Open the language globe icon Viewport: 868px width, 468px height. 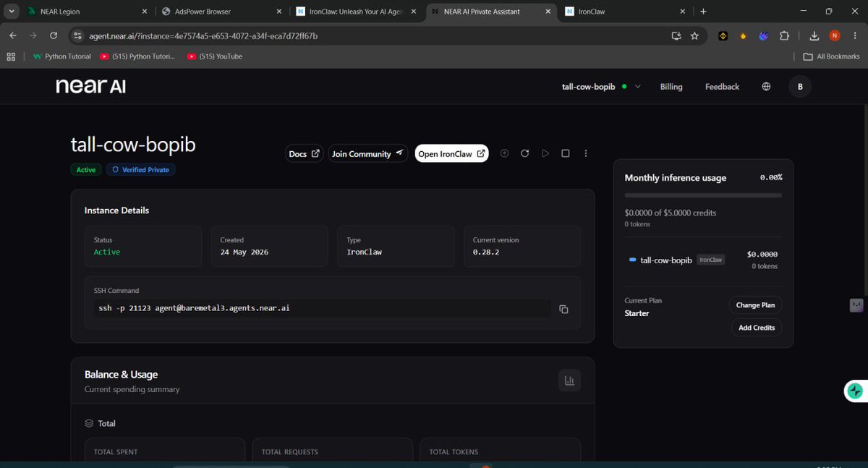pyautogui.click(x=766, y=87)
